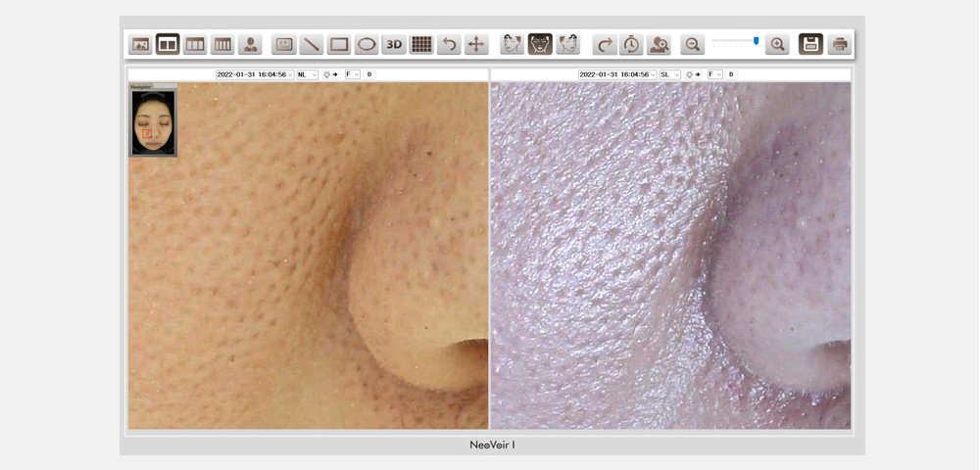
Task: Select the single image view icon
Action: coord(140,44)
